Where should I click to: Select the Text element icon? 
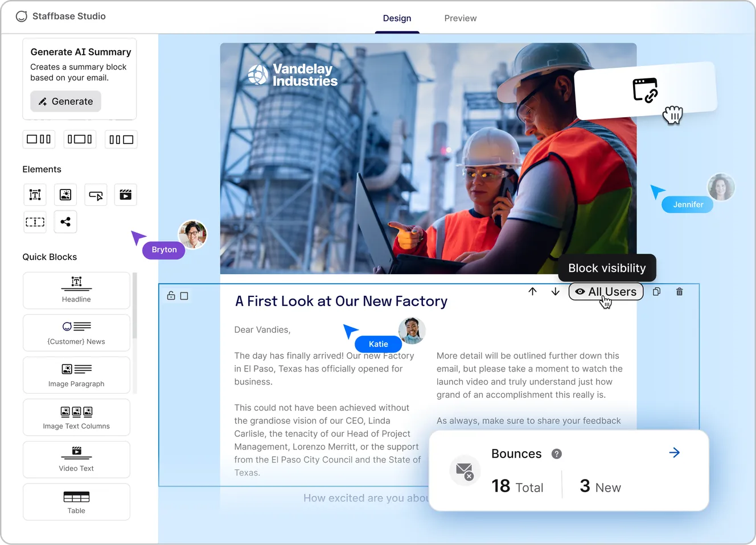tap(35, 195)
